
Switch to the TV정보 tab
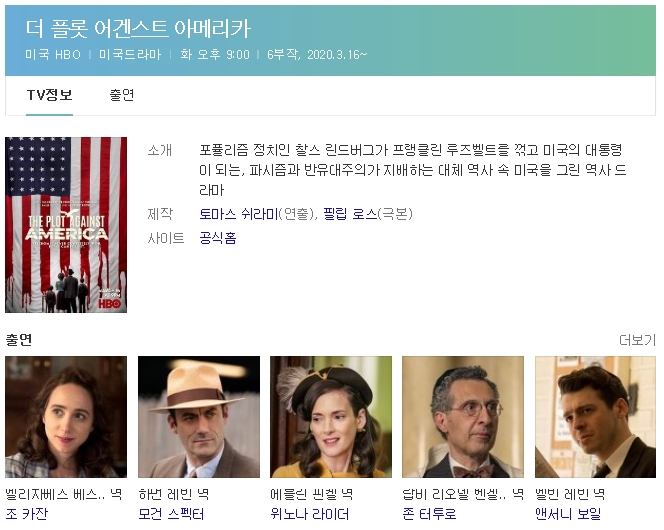point(49,96)
